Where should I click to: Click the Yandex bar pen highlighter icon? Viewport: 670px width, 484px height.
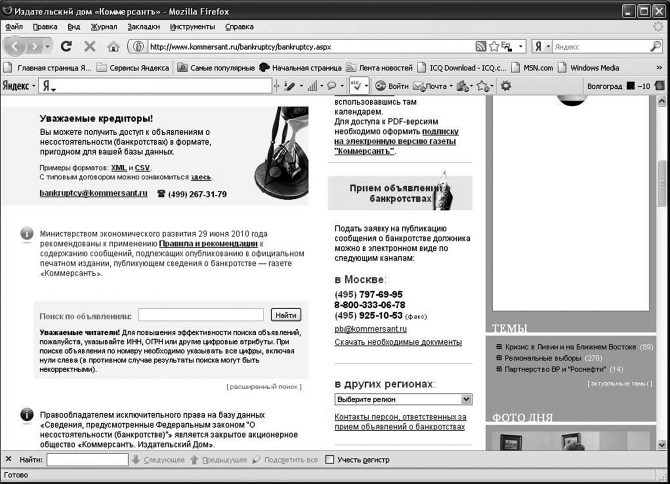[x=289, y=86]
